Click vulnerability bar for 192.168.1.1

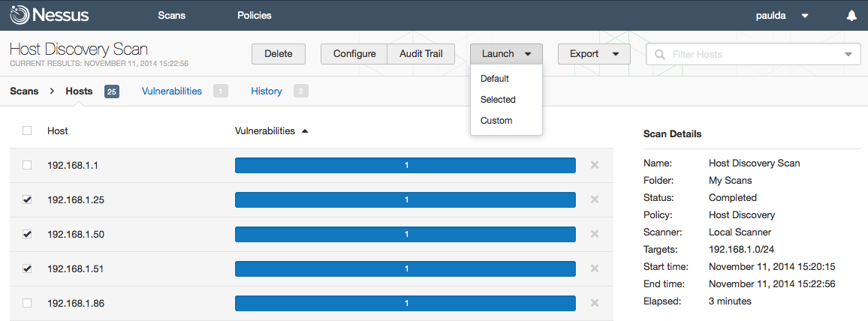[x=405, y=165]
